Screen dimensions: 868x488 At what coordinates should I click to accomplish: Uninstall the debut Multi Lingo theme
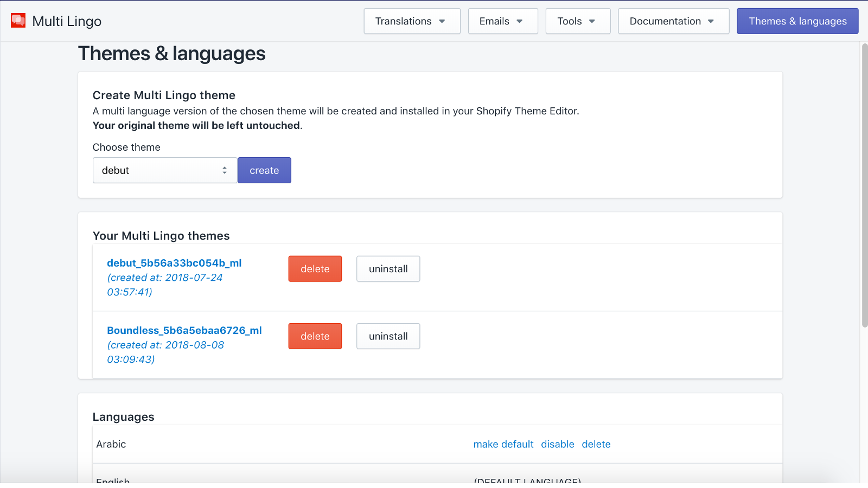click(388, 268)
